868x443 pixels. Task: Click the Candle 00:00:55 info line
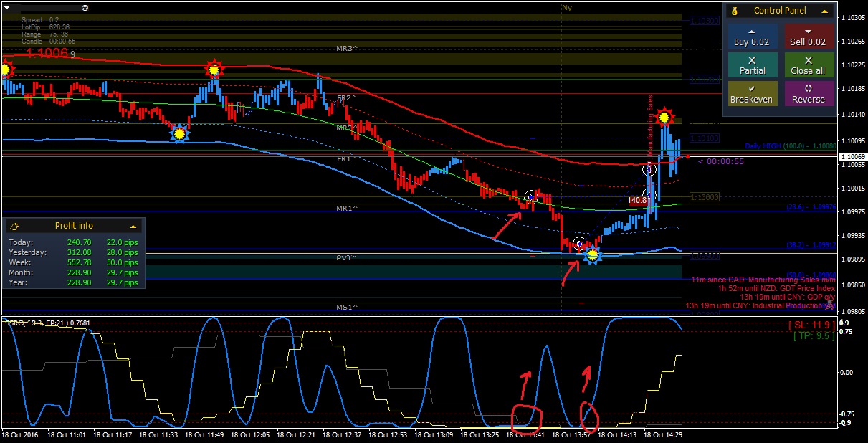[48, 42]
